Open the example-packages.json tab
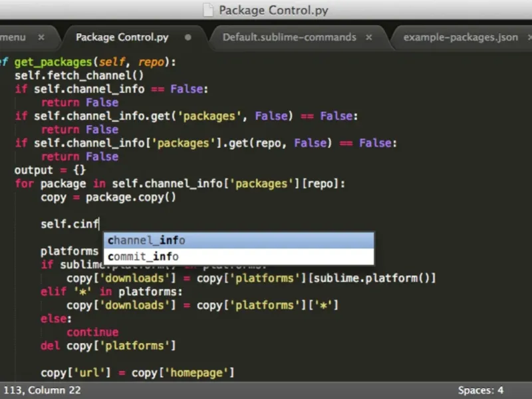The height and width of the screenshot is (399, 532). (x=460, y=37)
